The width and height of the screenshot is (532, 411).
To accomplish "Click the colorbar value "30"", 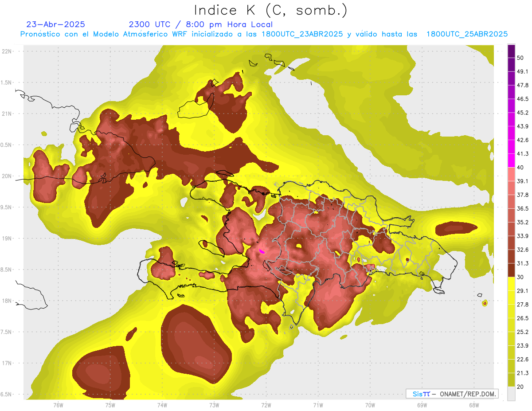I will [520, 277].
